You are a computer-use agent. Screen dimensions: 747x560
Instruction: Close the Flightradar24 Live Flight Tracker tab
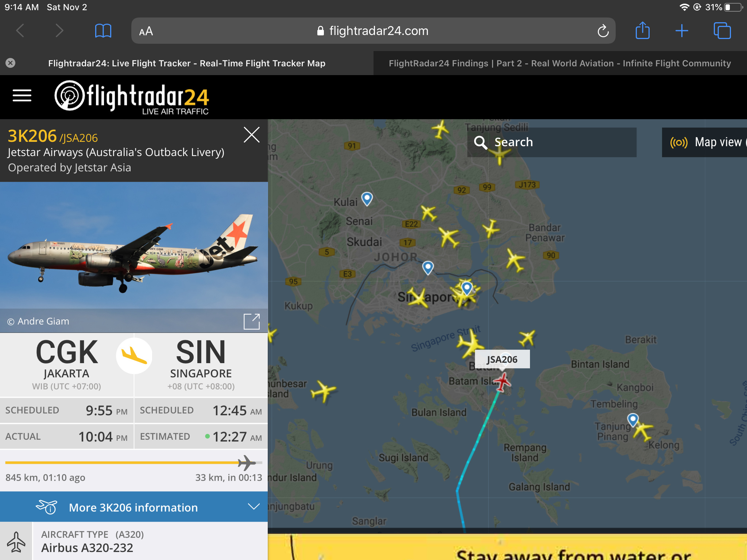coord(11,63)
